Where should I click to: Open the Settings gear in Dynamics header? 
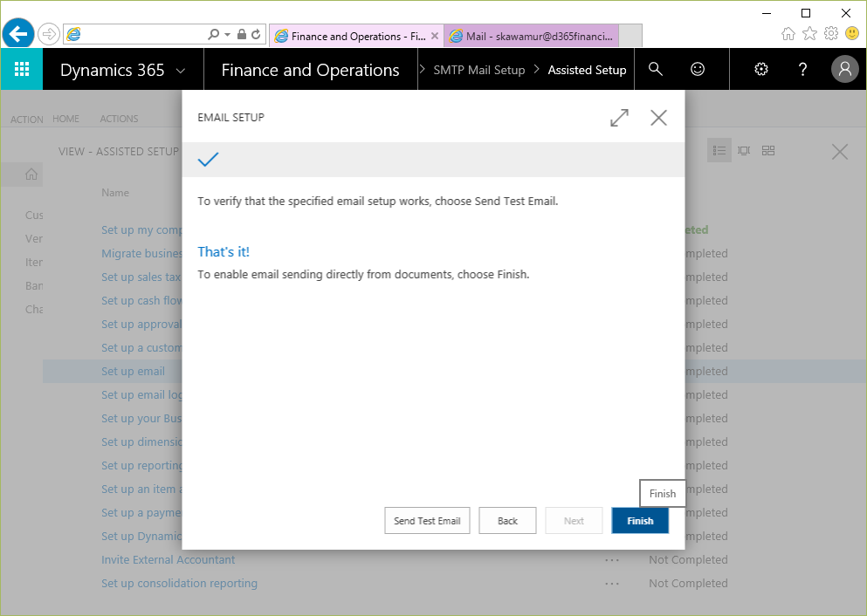tap(761, 69)
